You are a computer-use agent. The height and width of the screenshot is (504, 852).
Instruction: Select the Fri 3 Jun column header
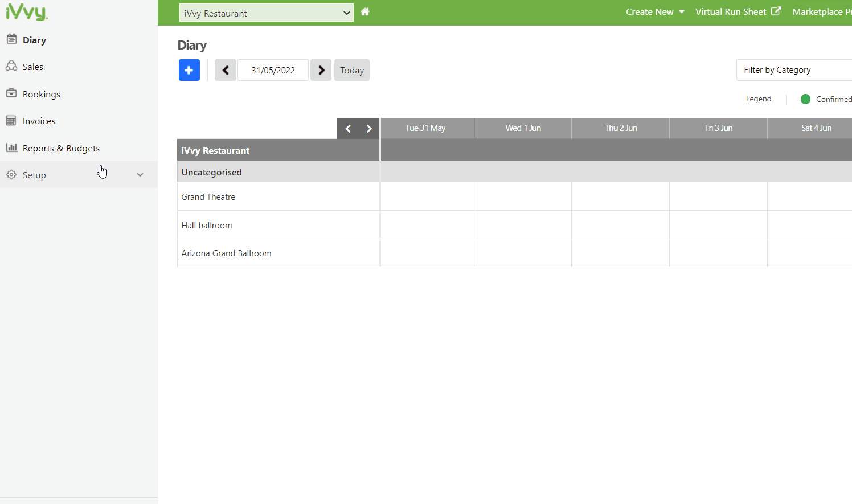pyautogui.click(x=719, y=128)
